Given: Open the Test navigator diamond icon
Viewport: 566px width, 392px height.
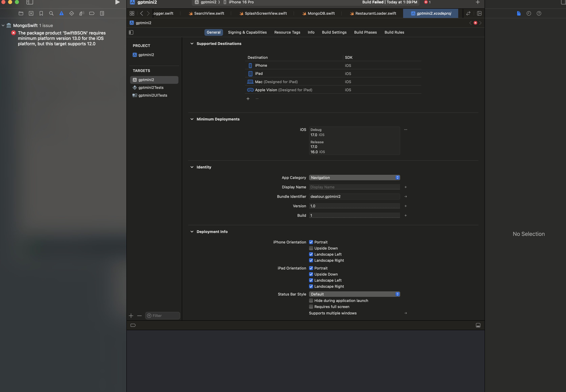Looking at the screenshot, I should tap(72, 13).
